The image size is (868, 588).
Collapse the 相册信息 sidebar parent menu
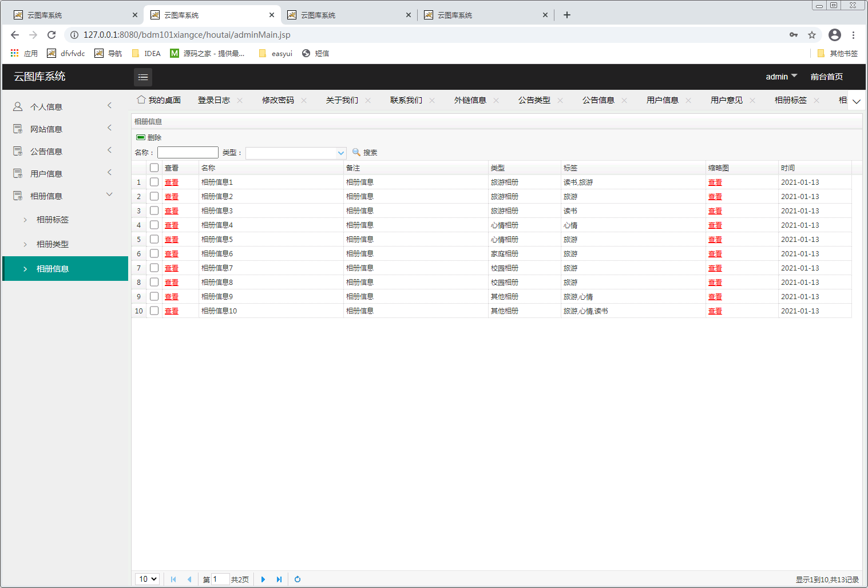click(x=65, y=196)
